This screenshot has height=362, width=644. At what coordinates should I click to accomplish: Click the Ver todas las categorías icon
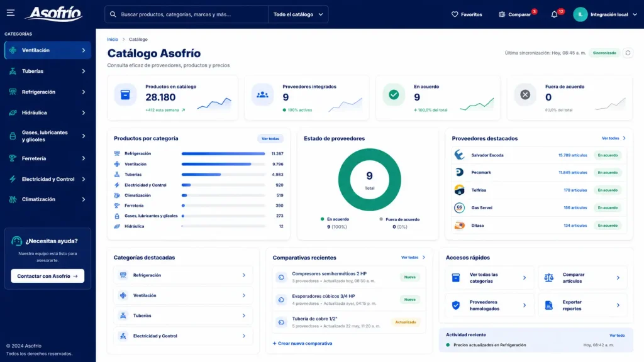point(456,278)
